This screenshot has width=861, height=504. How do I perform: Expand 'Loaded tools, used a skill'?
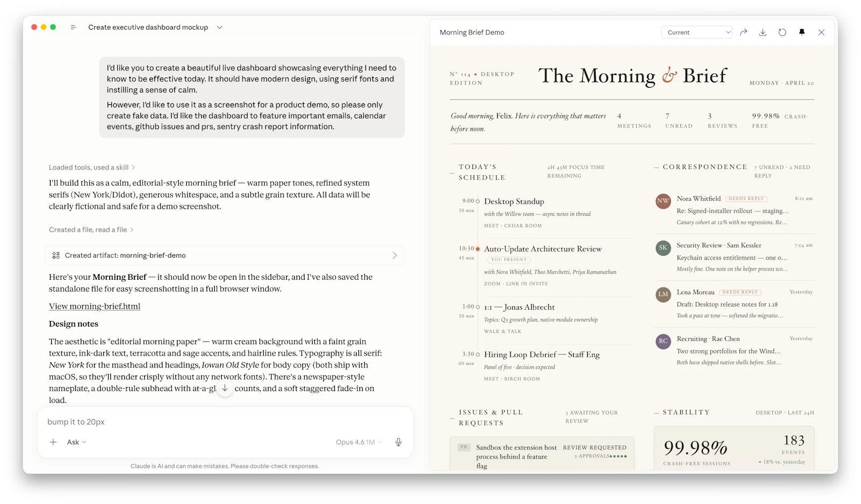(x=91, y=167)
